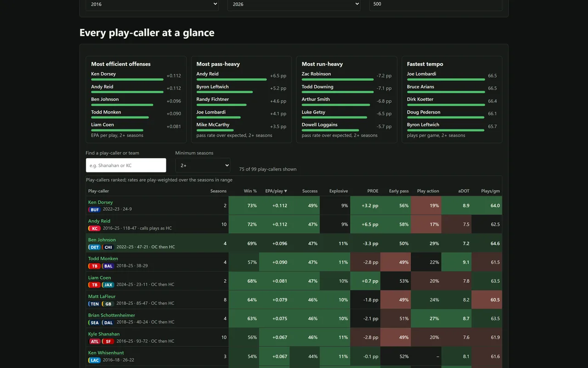Screen dimensions: 588x368
Task: Open Liam Coen's link in the table
Action: [100, 278]
